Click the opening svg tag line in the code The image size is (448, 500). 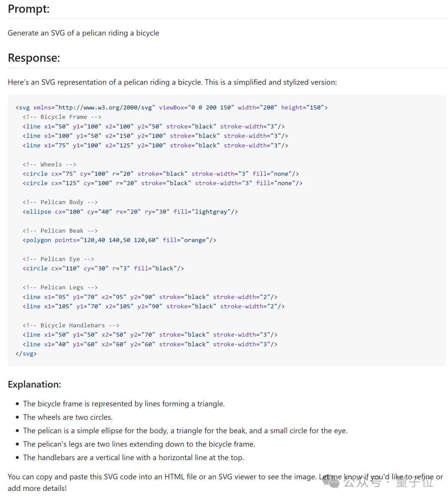(x=171, y=107)
